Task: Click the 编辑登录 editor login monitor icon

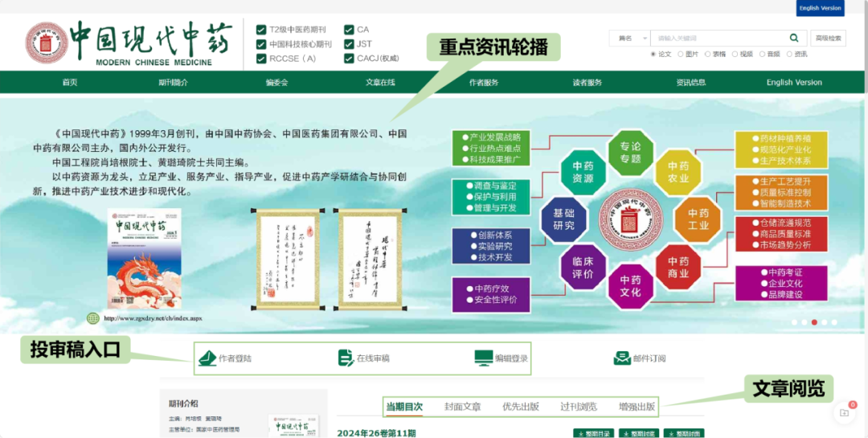Action: click(x=483, y=358)
